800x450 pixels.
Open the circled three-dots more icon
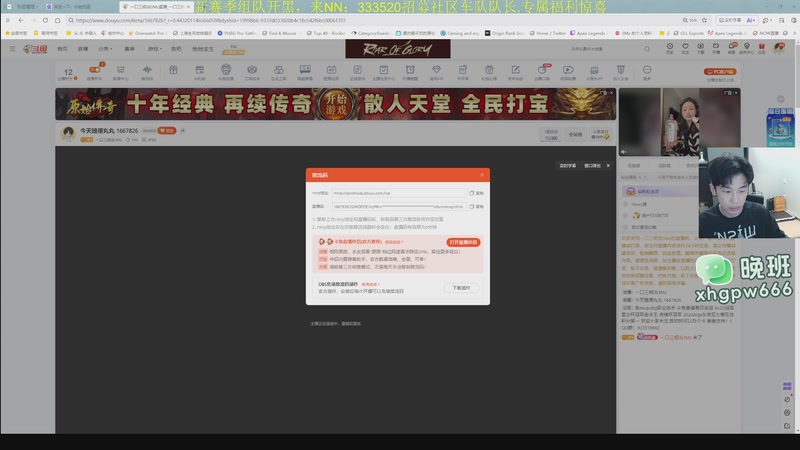point(647,72)
